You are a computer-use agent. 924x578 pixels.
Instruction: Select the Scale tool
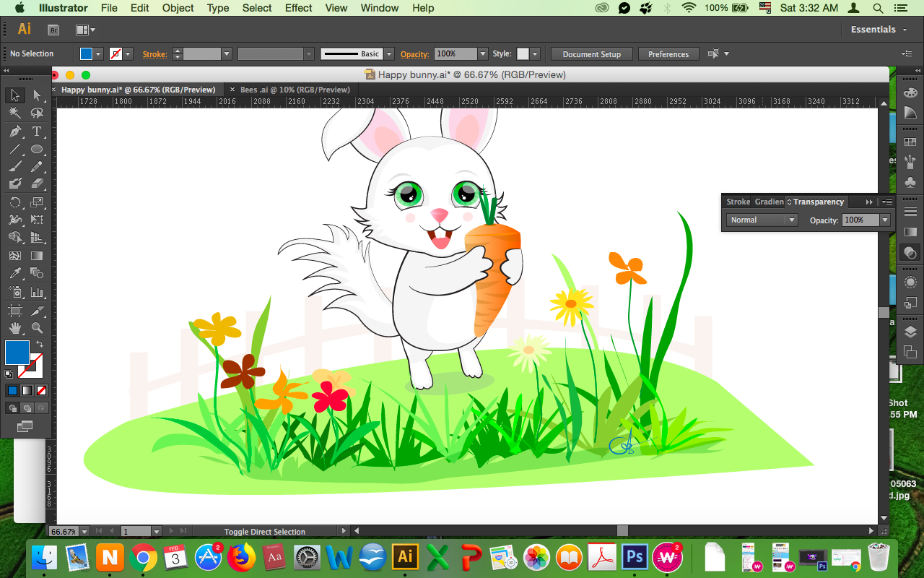(37, 202)
